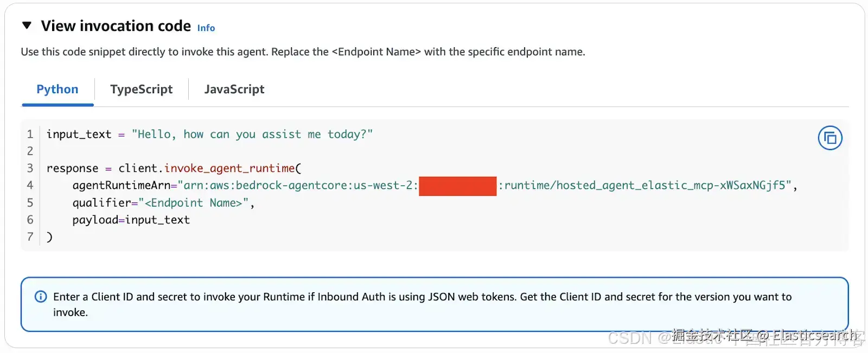
Task: Switch to the TypeScript tab
Action: tap(141, 89)
